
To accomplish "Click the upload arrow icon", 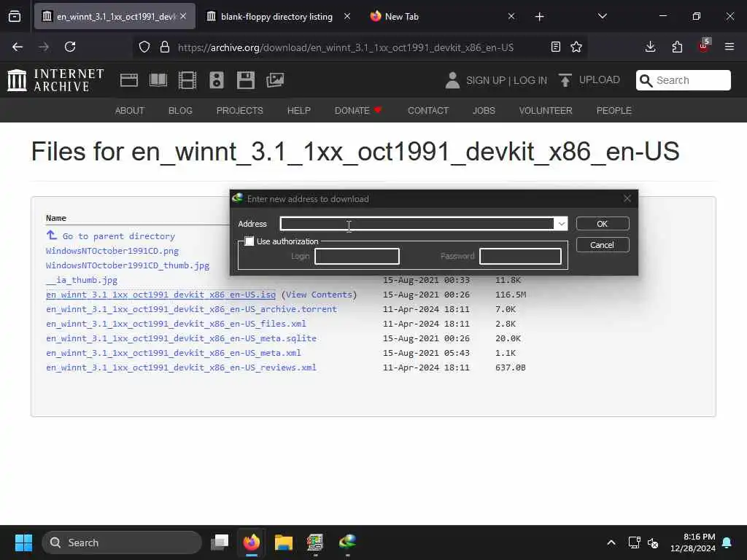I will [565, 80].
